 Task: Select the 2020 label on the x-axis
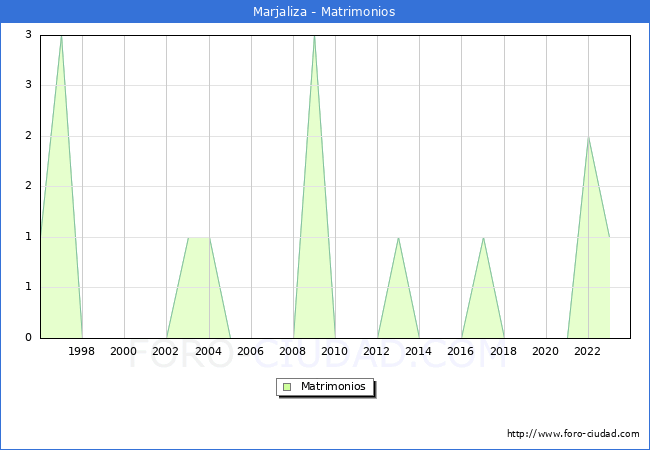545,351
